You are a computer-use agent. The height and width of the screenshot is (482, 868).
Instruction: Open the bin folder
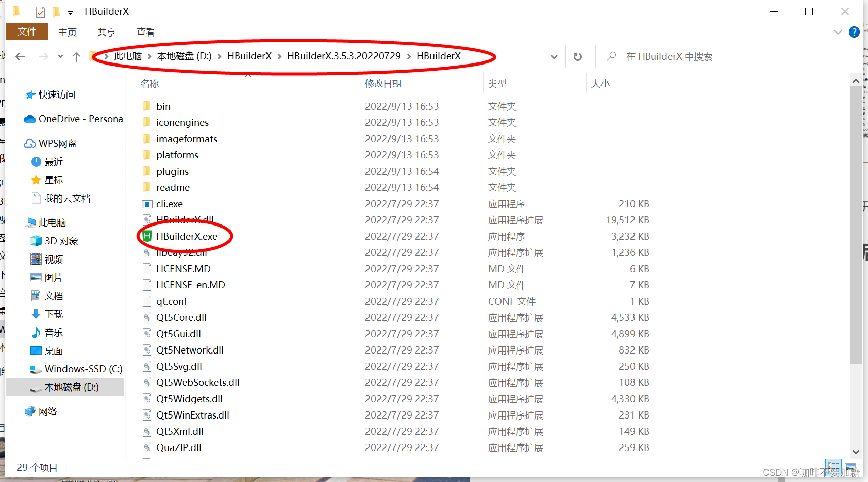(163, 106)
